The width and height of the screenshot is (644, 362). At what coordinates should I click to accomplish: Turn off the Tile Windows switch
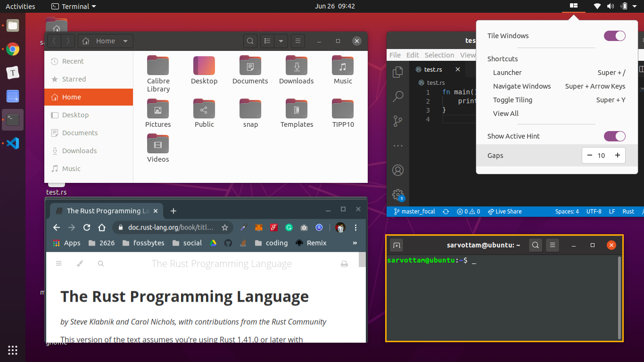coord(615,36)
